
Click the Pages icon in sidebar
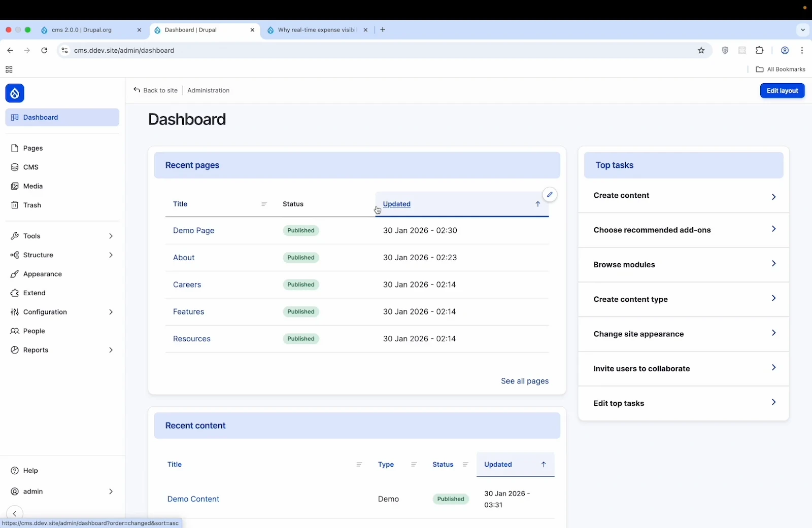click(15, 148)
